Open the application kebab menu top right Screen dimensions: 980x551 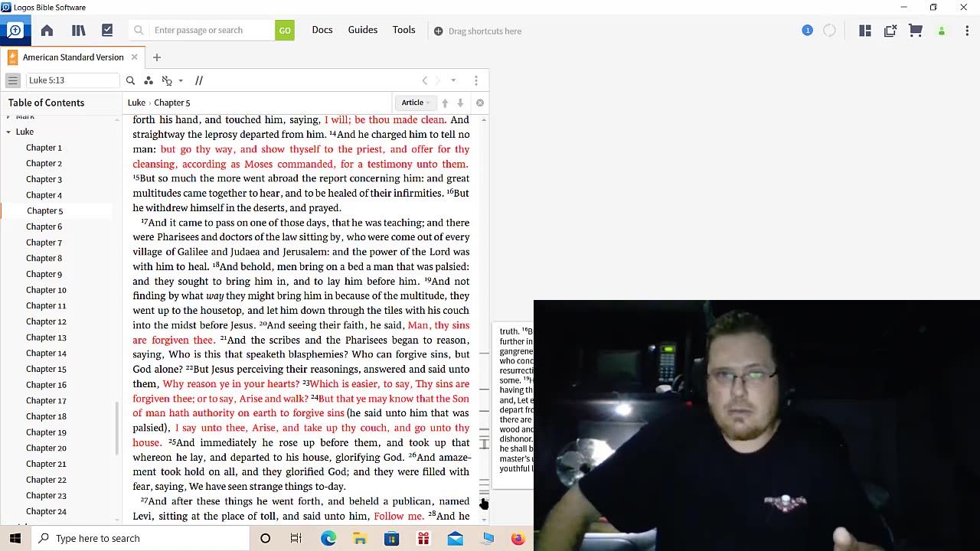(967, 31)
